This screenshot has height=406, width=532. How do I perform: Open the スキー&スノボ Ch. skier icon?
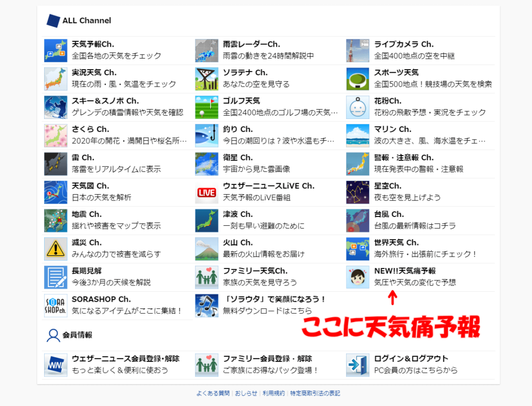coord(56,107)
